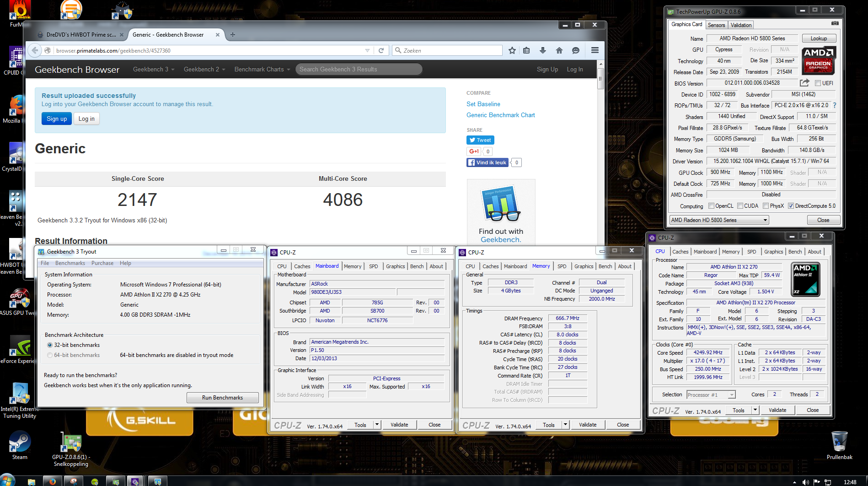The image size is (868, 486).
Task: Switch to Sensors tab in GPU-Z
Action: [716, 25]
